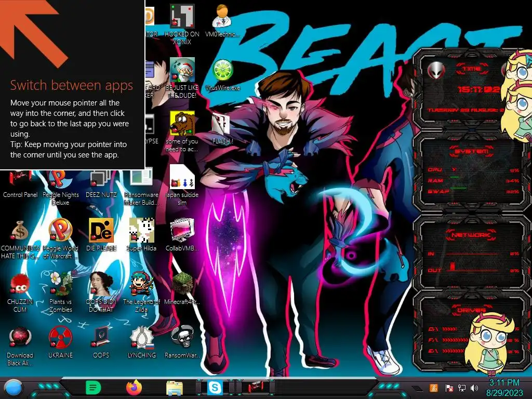Open the green notes app in taskbar
This screenshot has width=532, height=399.
(x=94, y=388)
